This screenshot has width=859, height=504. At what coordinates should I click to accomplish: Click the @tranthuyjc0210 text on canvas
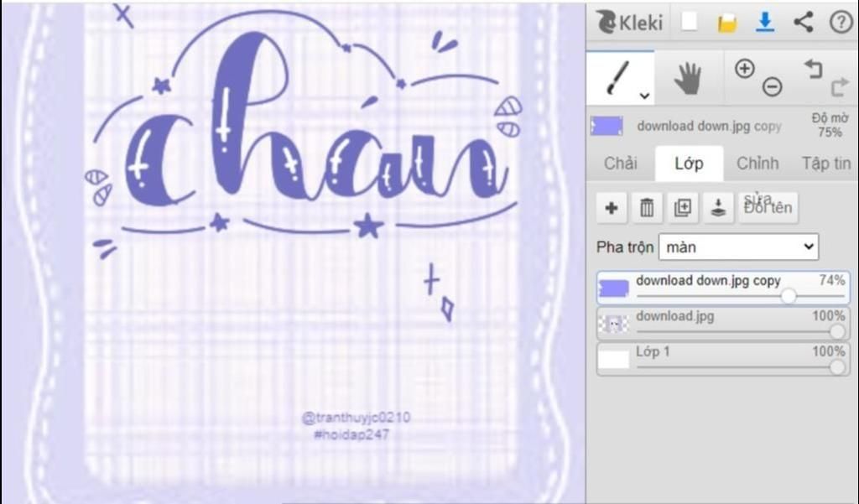click(x=356, y=418)
